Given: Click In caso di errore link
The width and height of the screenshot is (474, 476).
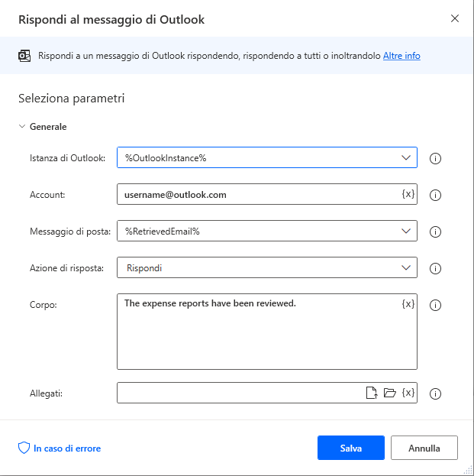Looking at the screenshot, I should pyautogui.click(x=67, y=448).
